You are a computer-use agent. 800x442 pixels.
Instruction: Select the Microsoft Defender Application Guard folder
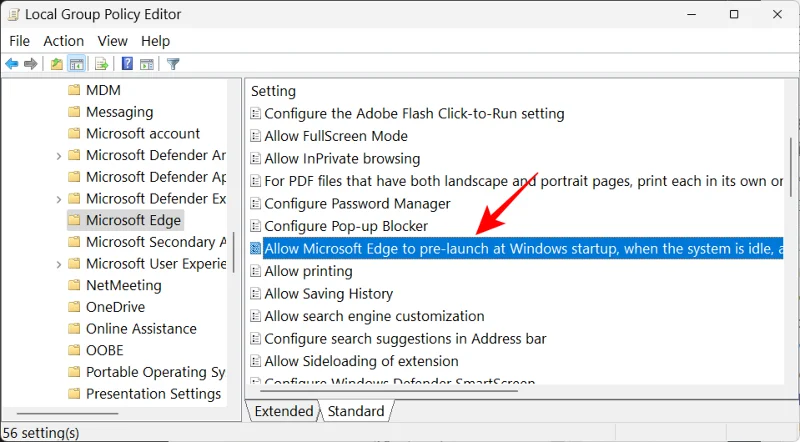pos(147,177)
